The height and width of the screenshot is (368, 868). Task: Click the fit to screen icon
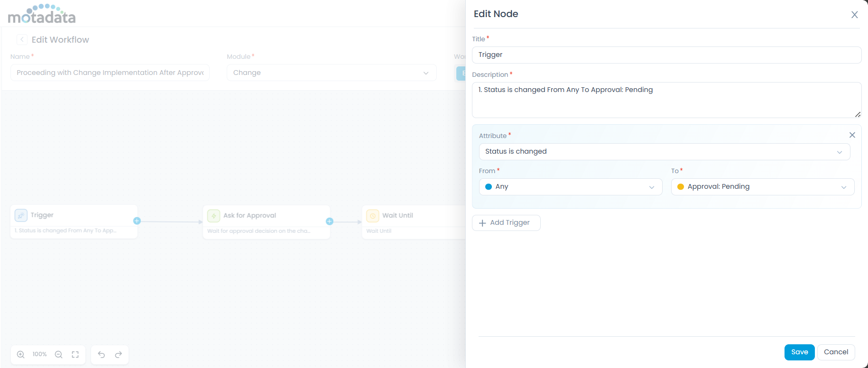pyautogui.click(x=75, y=355)
